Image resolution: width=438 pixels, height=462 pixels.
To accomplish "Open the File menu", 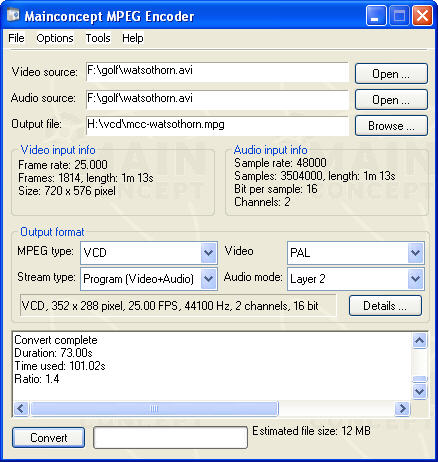I will pyautogui.click(x=16, y=38).
